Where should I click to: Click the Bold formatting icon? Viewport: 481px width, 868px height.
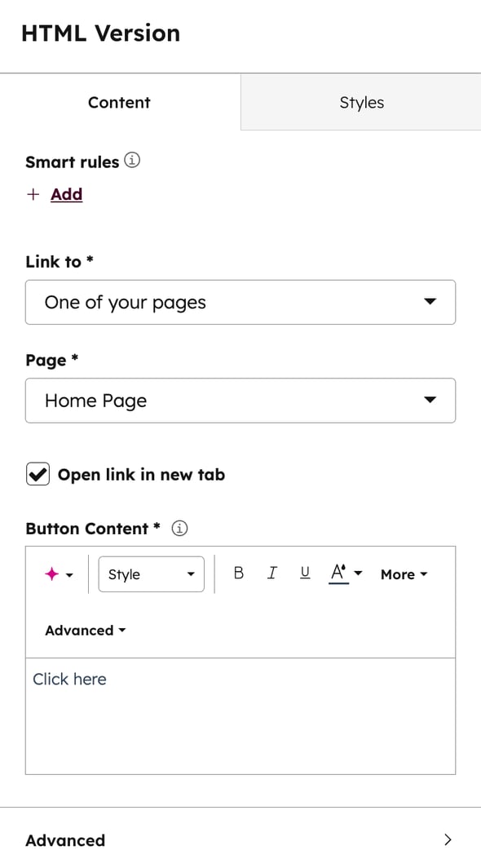click(x=238, y=573)
